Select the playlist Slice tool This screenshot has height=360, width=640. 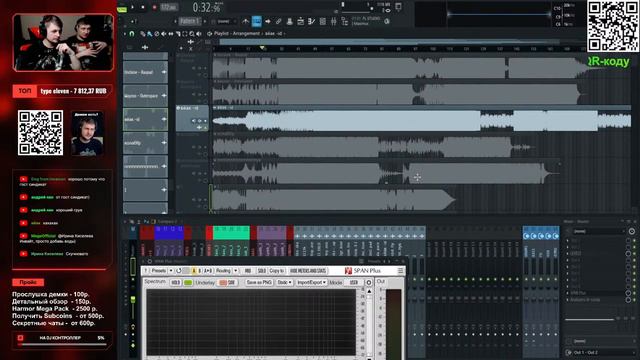coord(178,34)
